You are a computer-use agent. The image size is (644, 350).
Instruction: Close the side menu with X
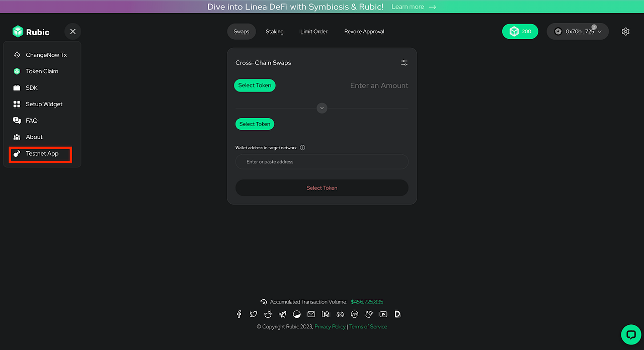73,32
